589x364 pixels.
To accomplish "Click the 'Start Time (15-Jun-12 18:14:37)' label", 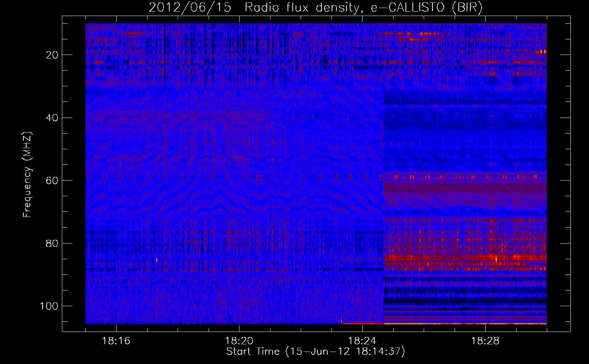I will tap(316, 352).
